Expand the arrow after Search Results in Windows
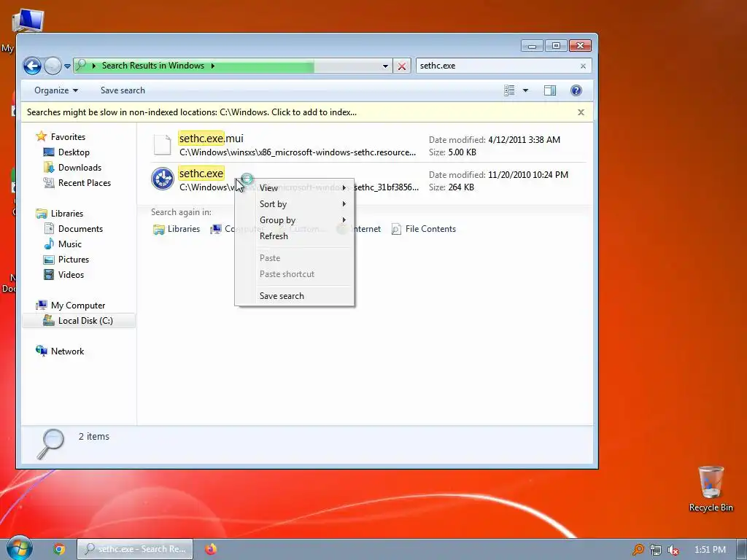This screenshot has height=560, width=747. click(x=212, y=66)
